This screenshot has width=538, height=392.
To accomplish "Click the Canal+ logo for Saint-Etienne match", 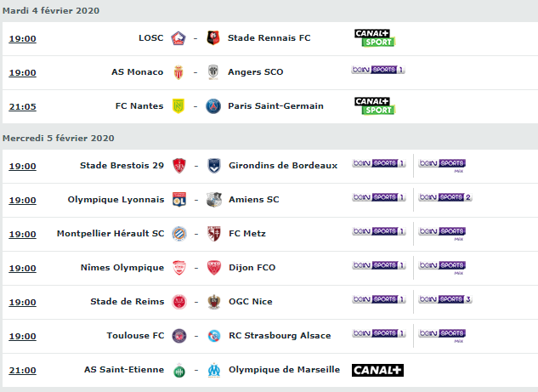I will [377, 370].
